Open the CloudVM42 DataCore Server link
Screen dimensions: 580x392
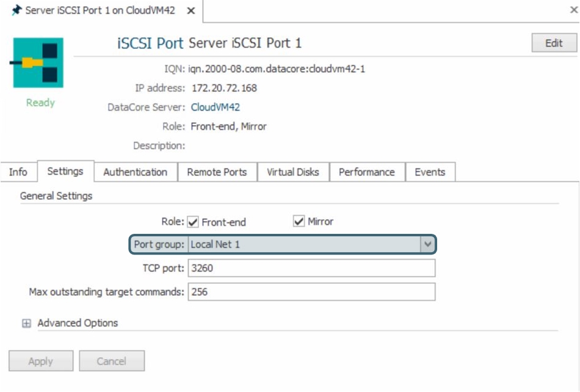[216, 107]
